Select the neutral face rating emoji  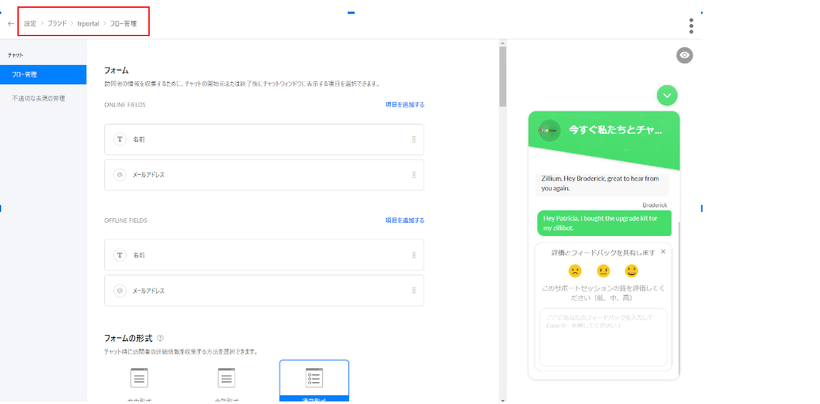[603, 271]
